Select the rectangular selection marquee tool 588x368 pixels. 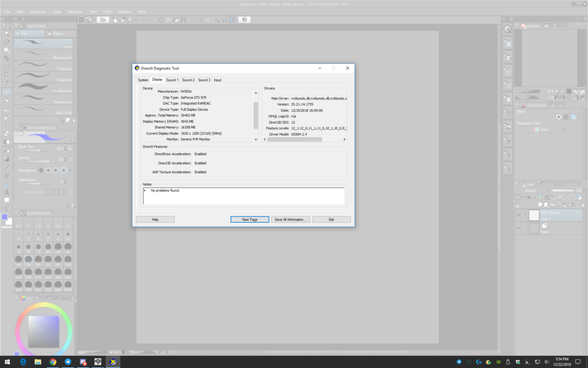point(6,66)
